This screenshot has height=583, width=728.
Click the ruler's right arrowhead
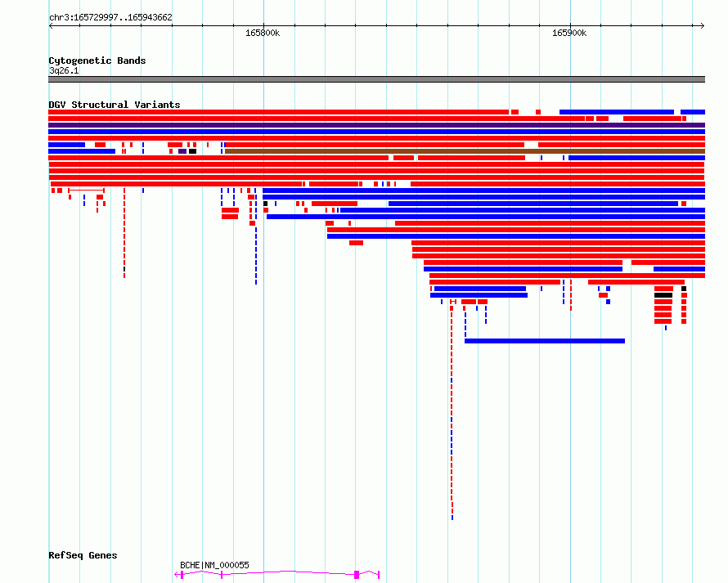pos(703,26)
